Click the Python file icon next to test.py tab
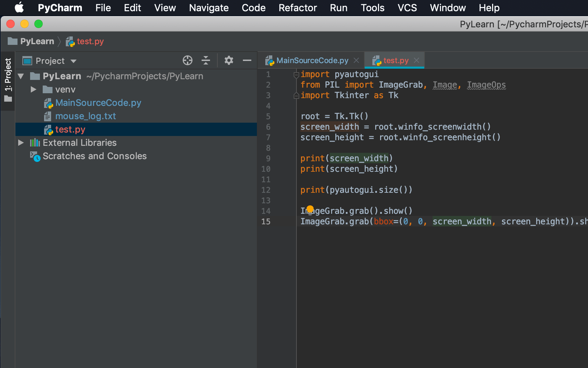This screenshot has height=368, width=588. point(377,60)
